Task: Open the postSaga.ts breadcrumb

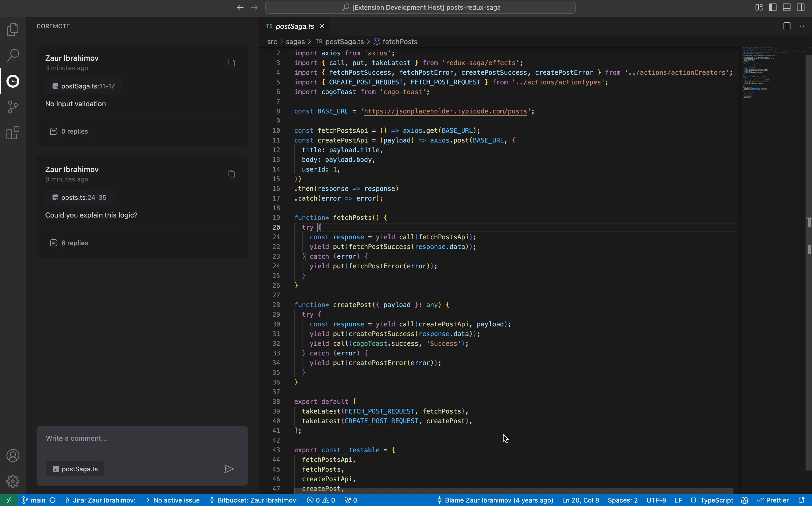Action: coord(340,41)
